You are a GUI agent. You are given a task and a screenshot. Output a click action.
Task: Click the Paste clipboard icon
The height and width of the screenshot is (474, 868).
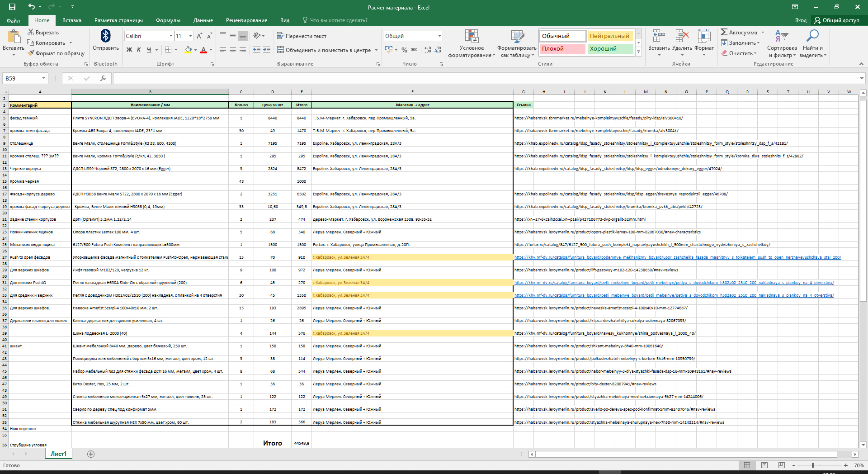tap(14, 36)
